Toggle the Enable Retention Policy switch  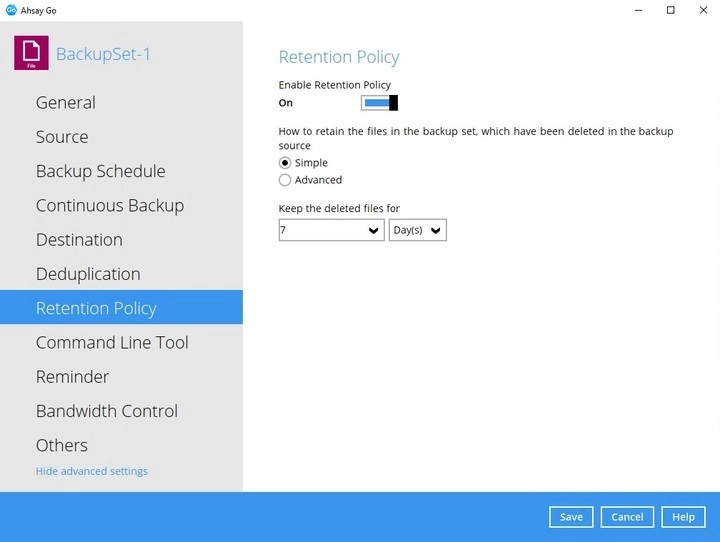(x=379, y=103)
